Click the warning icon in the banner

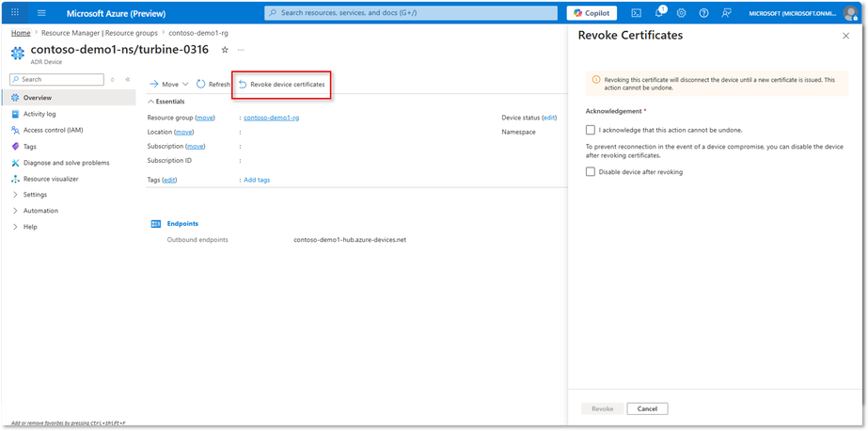coord(596,80)
